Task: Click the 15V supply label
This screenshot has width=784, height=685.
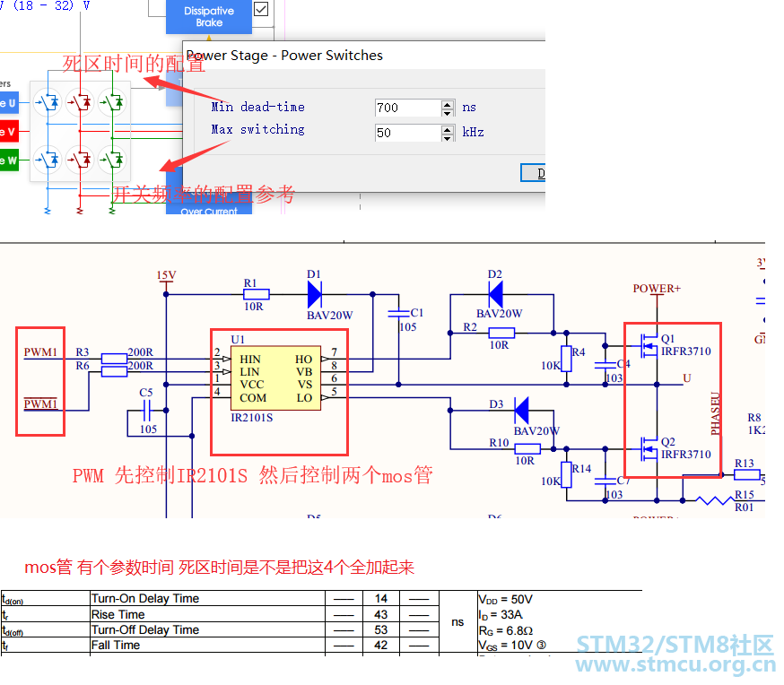Action: pos(166,274)
